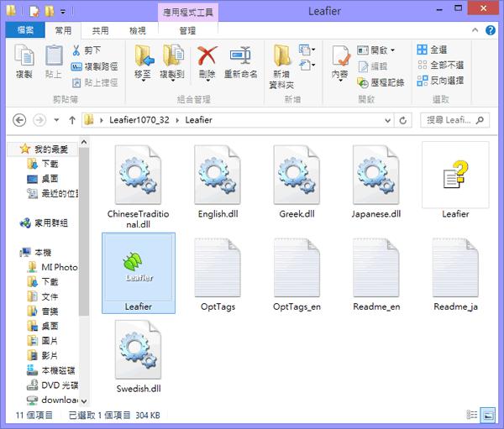
Task: Go back with the Back arrow
Action: pyautogui.click(x=19, y=120)
